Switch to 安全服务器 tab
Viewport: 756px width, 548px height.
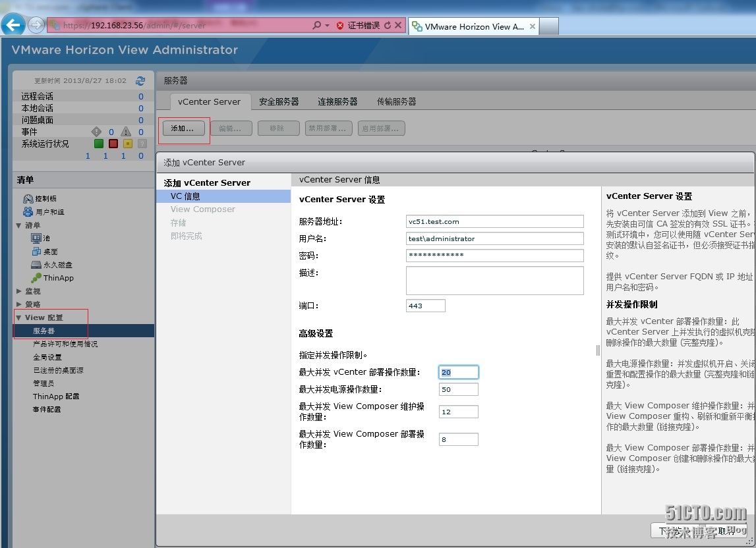point(279,101)
